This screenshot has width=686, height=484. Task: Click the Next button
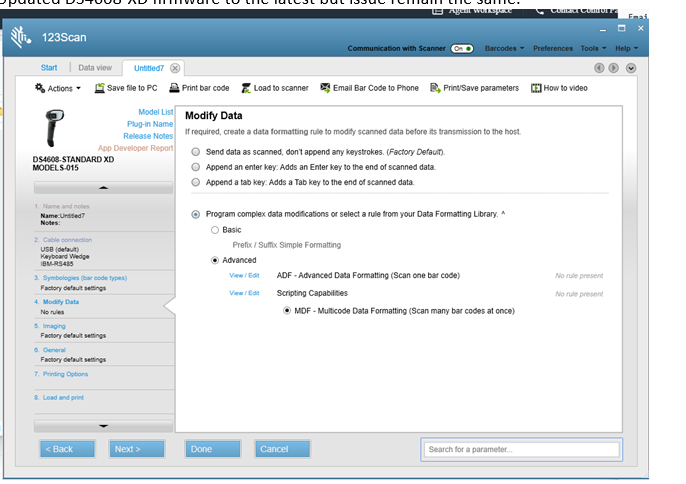[137, 449]
